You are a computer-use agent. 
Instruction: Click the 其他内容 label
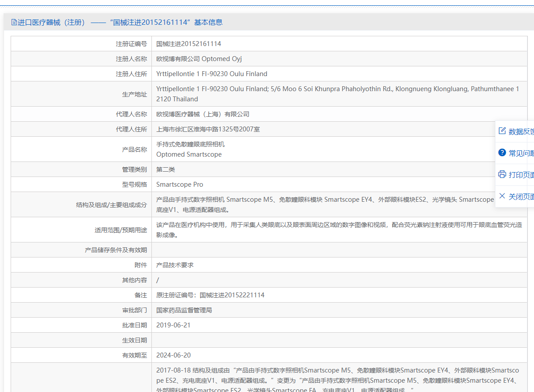click(x=135, y=280)
